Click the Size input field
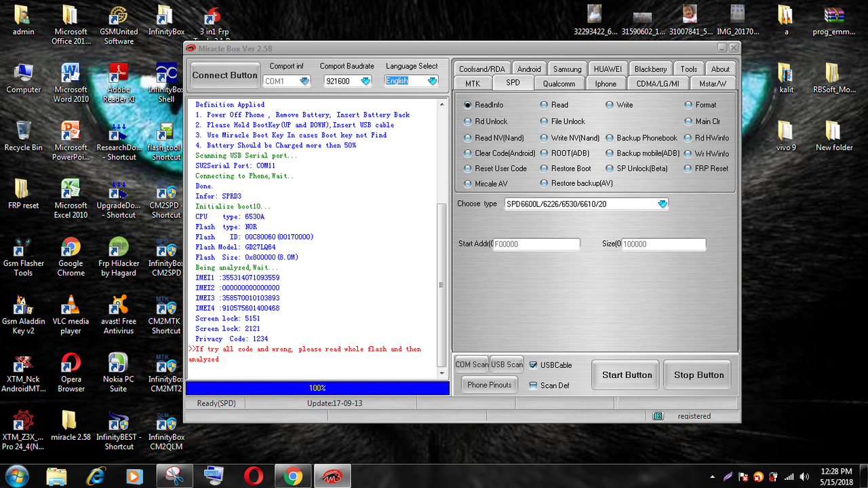 click(x=663, y=244)
